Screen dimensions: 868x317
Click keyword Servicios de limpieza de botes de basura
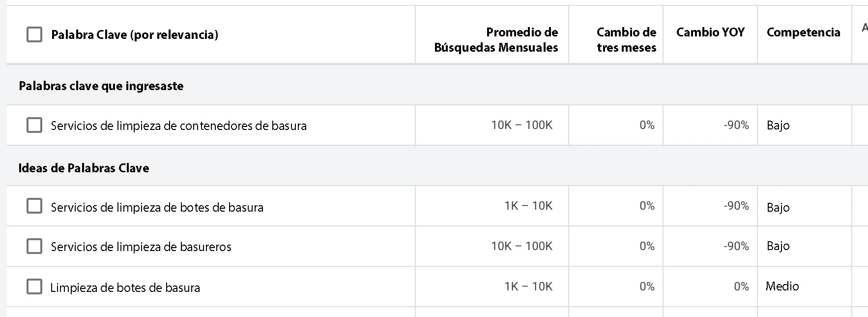point(157,207)
